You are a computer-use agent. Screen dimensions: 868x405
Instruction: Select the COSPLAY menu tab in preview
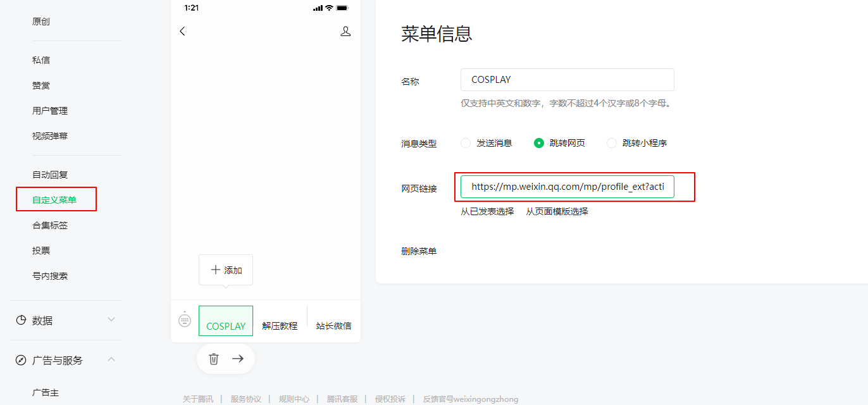click(x=226, y=321)
